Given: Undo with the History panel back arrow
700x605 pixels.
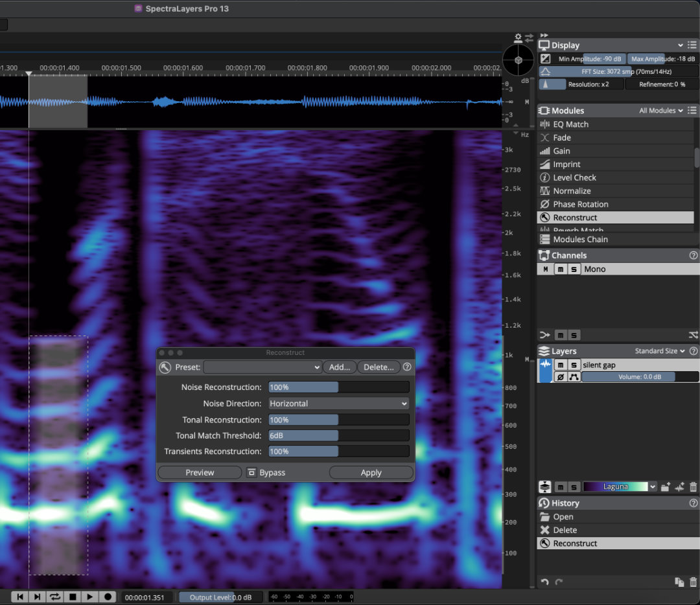Looking at the screenshot, I should 544,582.
